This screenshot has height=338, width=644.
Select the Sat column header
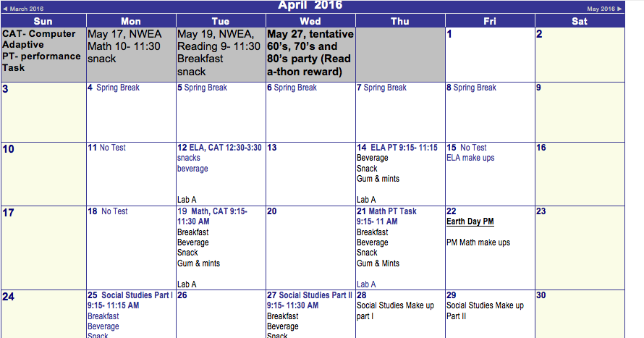click(x=580, y=22)
